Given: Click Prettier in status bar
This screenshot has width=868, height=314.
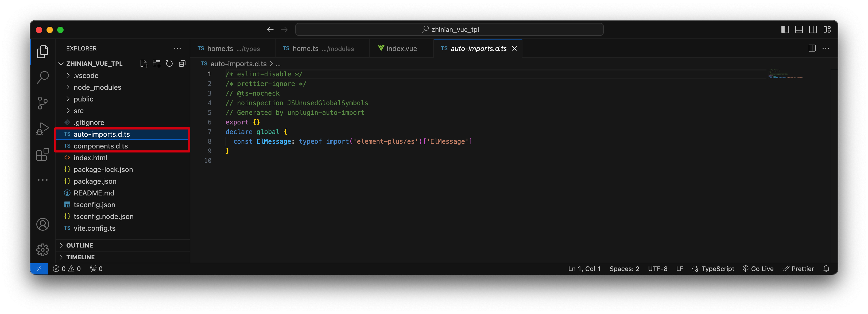Looking at the screenshot, I should pyautogui.click(x=798, y=269).
